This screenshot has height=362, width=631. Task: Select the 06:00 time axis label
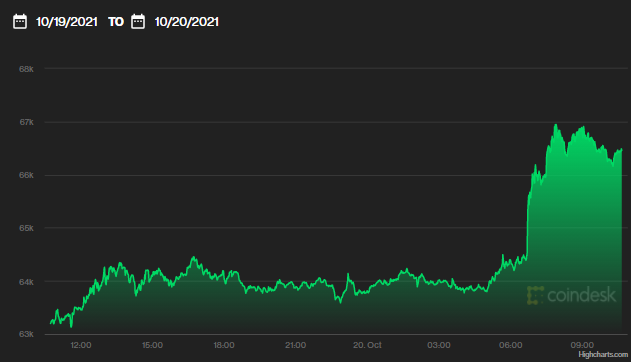[x=511, y=345]
